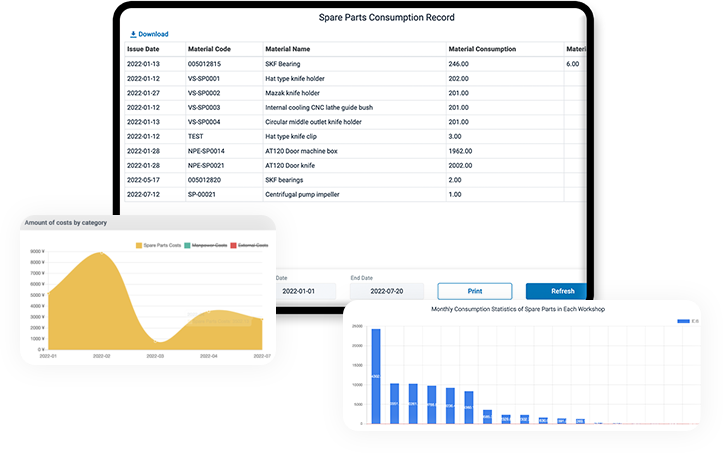Click the yellow Spare Parts Costs swatch
This screenshot has height=453, width=723.
coord(138,245)
